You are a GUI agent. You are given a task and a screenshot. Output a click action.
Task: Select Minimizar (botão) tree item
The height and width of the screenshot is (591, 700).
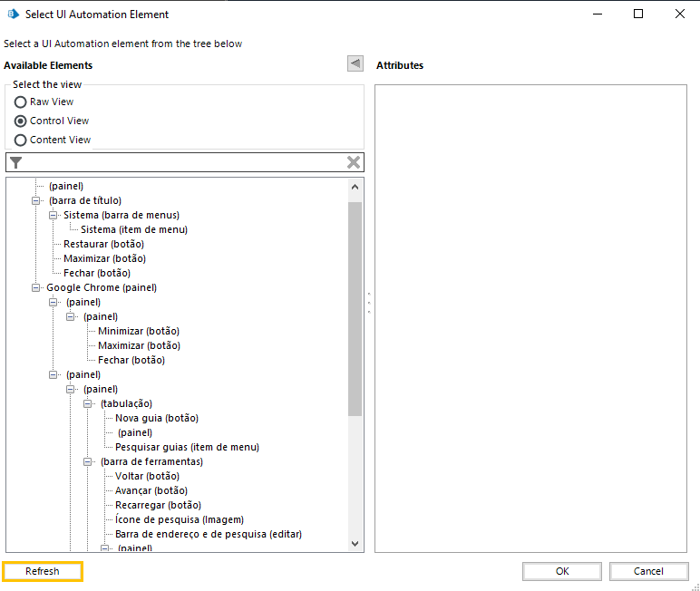(139, 331)
